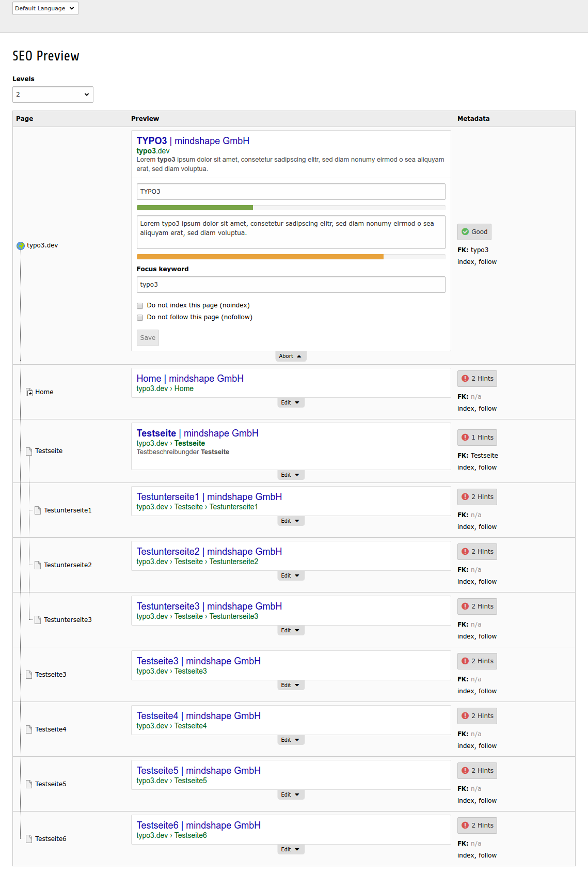Image resolution: width=588 pixels, height=888 pixels.
Task: Click the page icon beside Testunterseite2
Action: point(38,565)
